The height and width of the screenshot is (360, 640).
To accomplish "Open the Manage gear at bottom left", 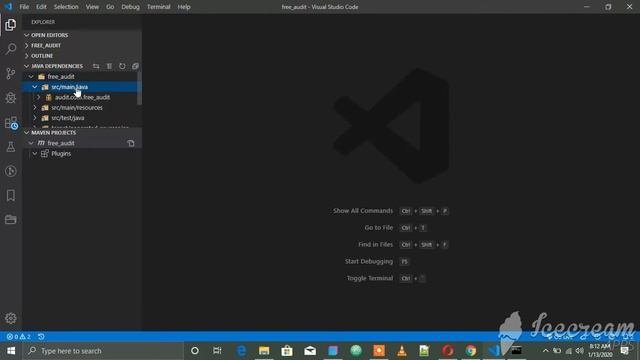I will tap(11, 318).
